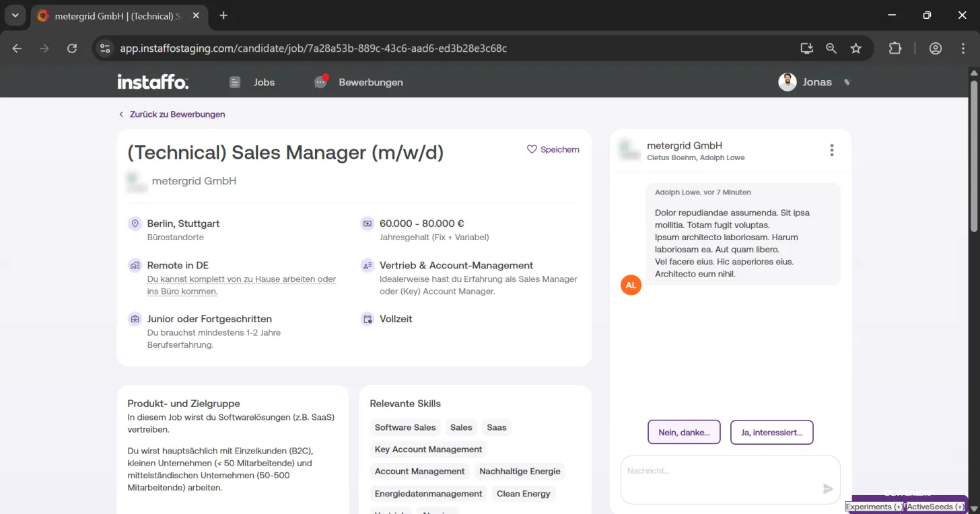Click the icon beside Vertrieb & Account-Management
This screenshot has width=980, height=514.
[367, 265]
